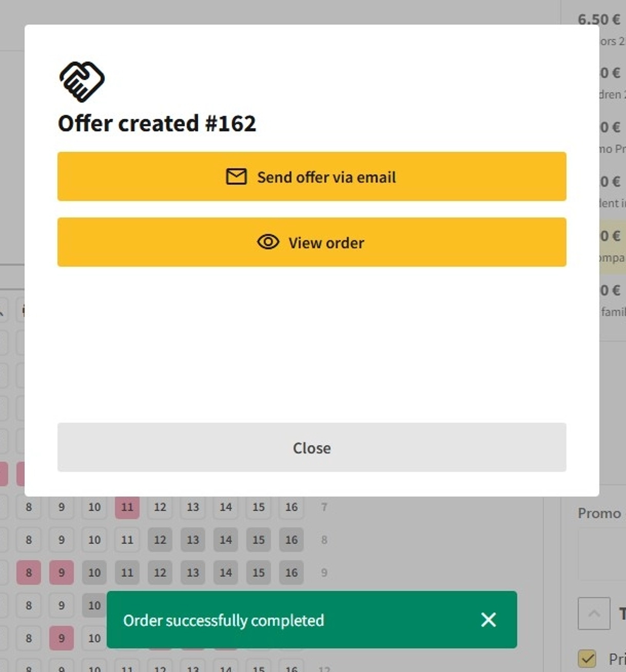Select the highlighted yellow ticket price option

coord(611,243)
